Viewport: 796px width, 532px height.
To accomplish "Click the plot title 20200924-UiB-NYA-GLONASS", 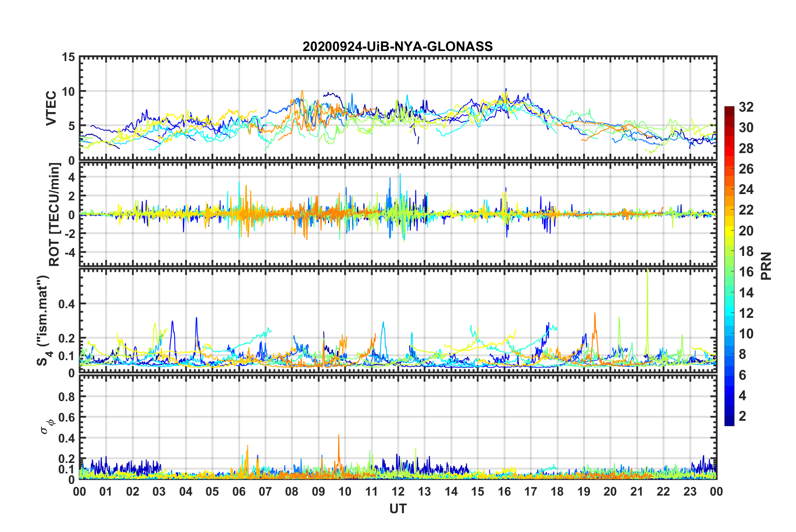I will click(x=398, y=46).
